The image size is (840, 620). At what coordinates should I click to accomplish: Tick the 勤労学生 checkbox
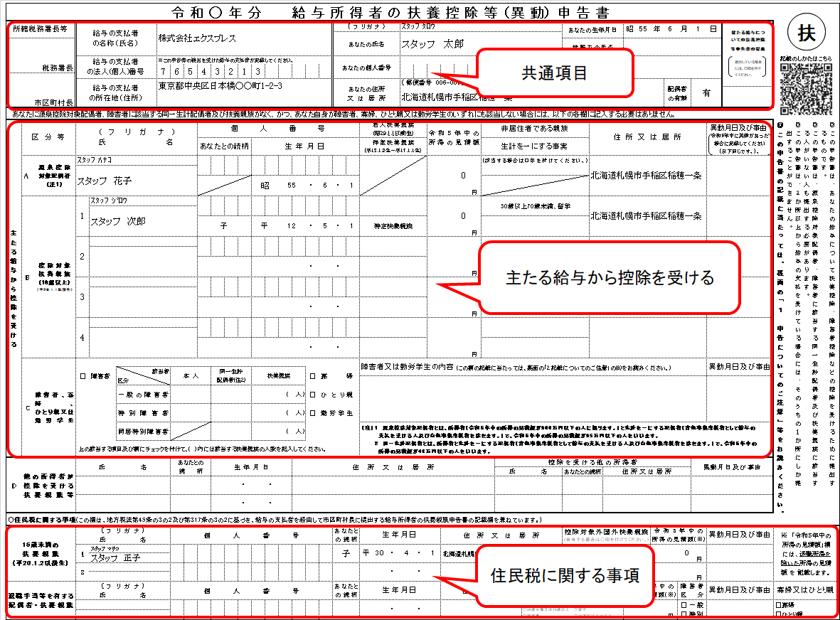[313, 413]
